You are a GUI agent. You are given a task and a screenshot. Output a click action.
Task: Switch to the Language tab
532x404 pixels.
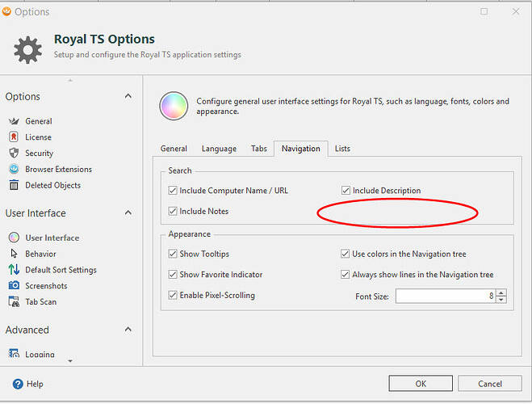(x=219, y=149)
